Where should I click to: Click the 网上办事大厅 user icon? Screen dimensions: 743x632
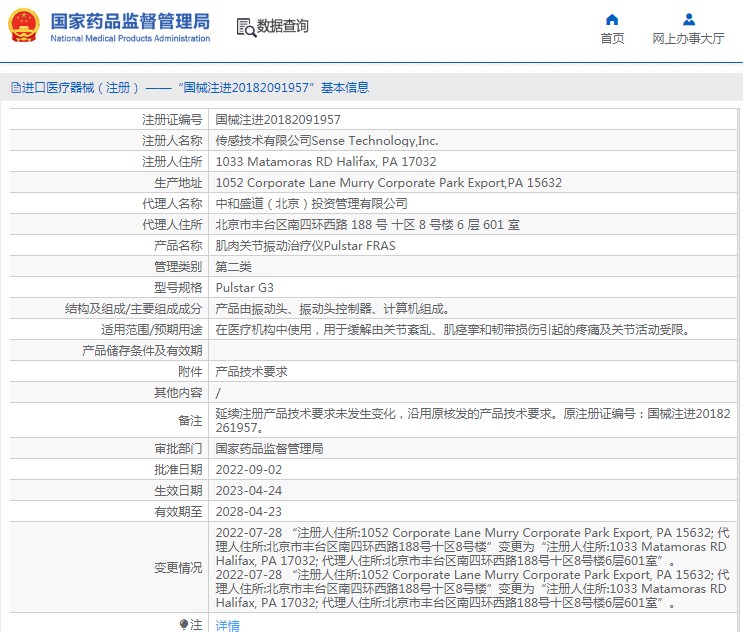pyautogui.click(x=689, y=19)
